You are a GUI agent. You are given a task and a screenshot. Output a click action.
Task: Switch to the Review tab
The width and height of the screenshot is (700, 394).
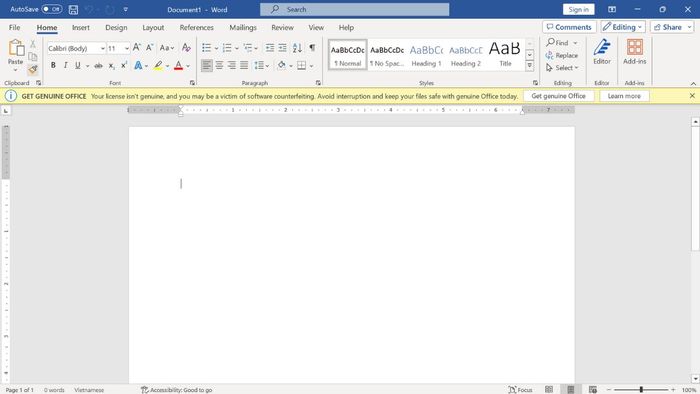pos(283,27)
